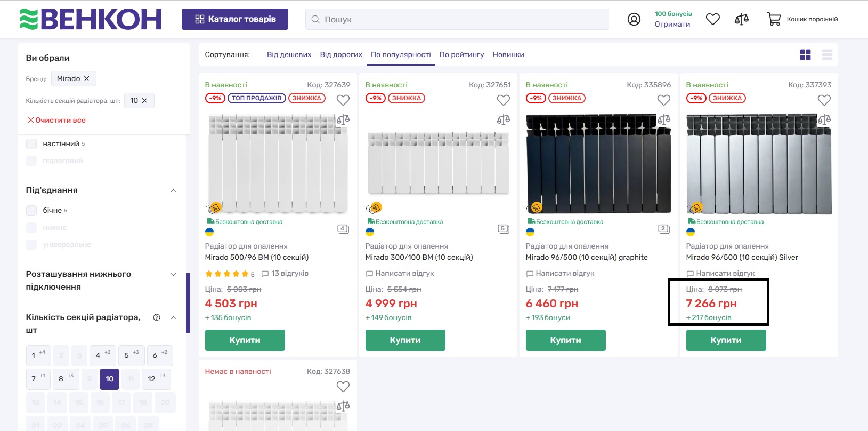868x431 pixels.
Task: Remove the 10 sections filter chip
Action: tap(144, 100)
